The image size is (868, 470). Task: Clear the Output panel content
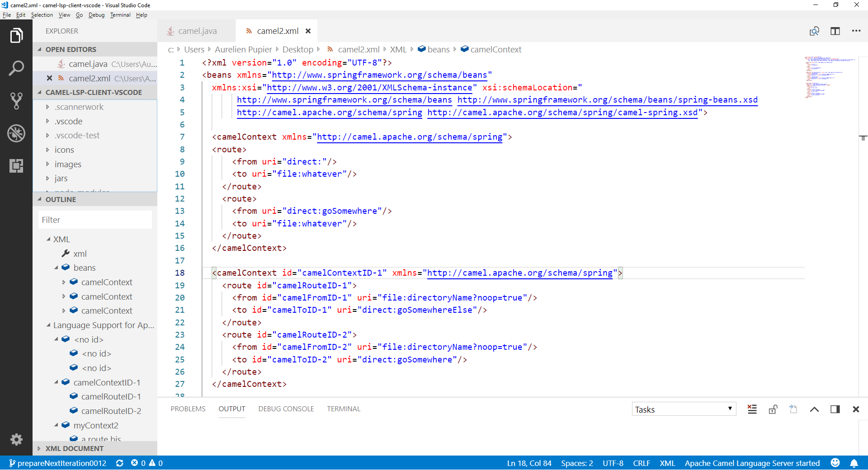(x=752, y=409)
